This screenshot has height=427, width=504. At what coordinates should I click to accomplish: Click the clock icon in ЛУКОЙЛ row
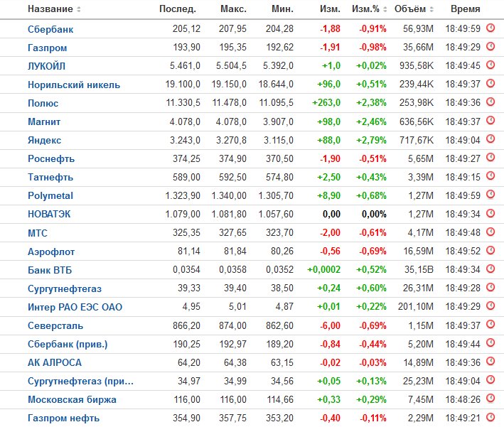[490, 65]
